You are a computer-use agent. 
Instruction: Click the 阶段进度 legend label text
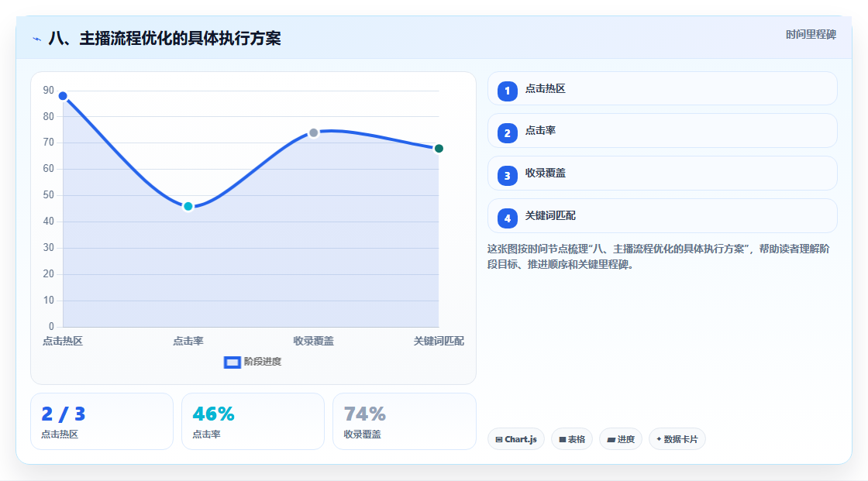click(x=263, y=362)
